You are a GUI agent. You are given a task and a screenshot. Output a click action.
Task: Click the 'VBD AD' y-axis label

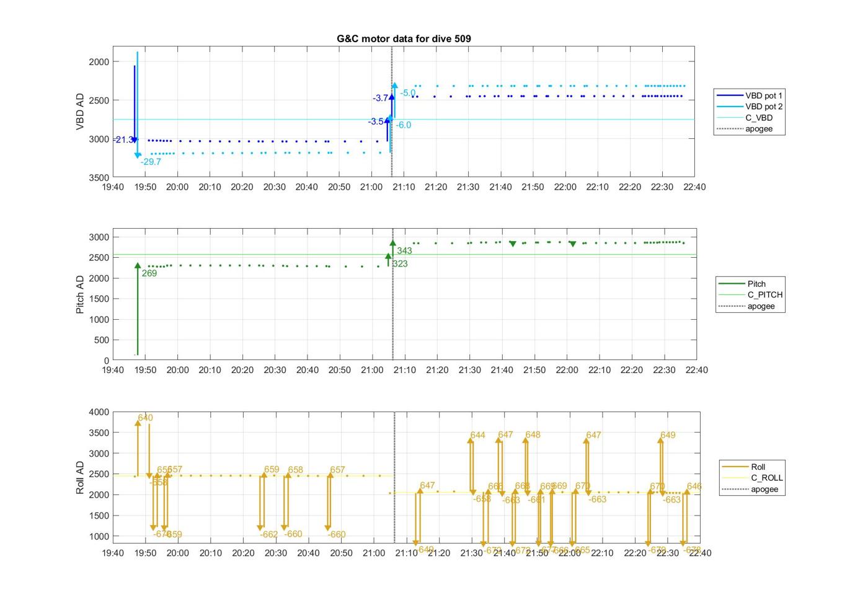[80, 112]
